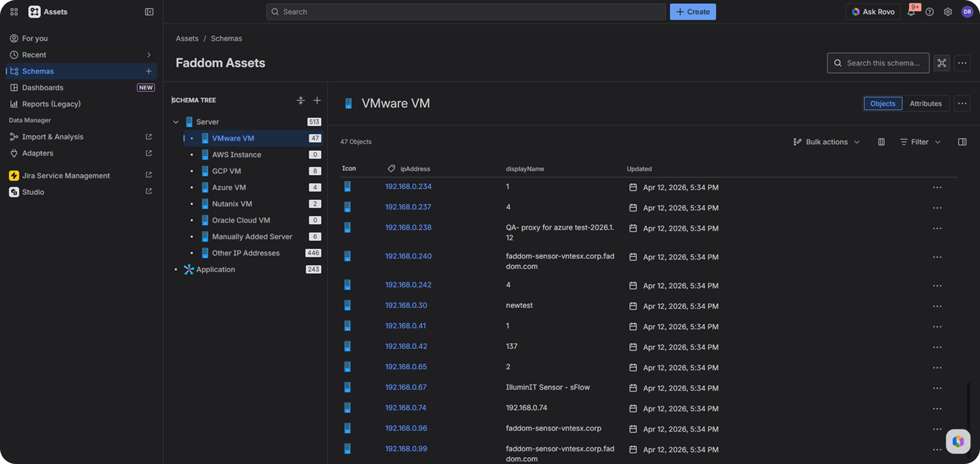Viewport: 980px width, 464px height.
Task: Expand the Recent menu chevron
Action: pos(149,55)
